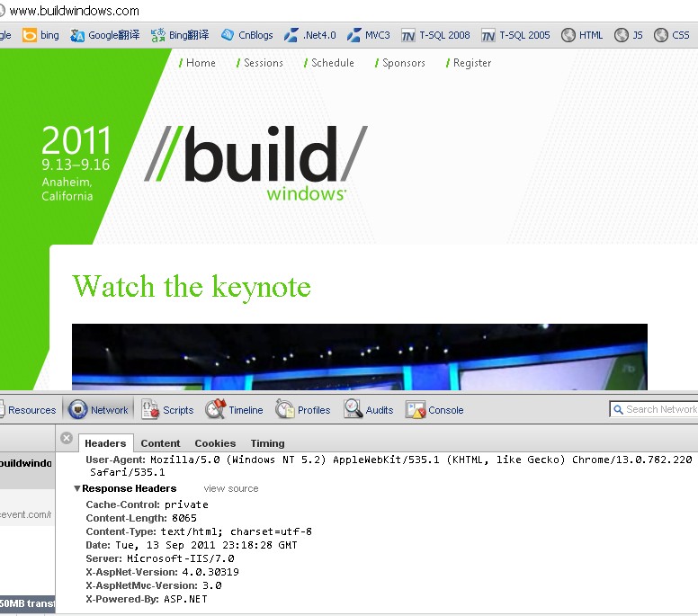Viewport: 698px width, 616px height.
Task: Open the CSS bookmark
Action: tap(671, 35)
